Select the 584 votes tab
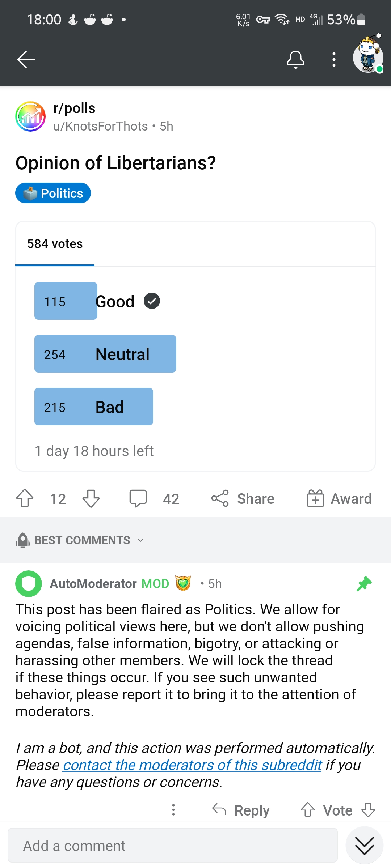Screen dimensions: 391x868 coord(55,244)
